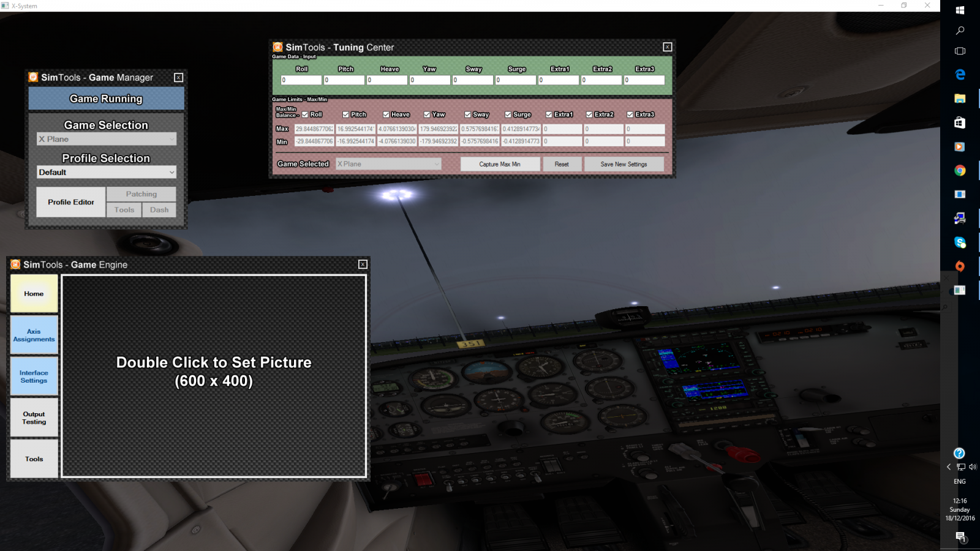Screen dimensions: 980x551
Task: Click the Game Engine picture placeholder
Action: coord(214,376)
